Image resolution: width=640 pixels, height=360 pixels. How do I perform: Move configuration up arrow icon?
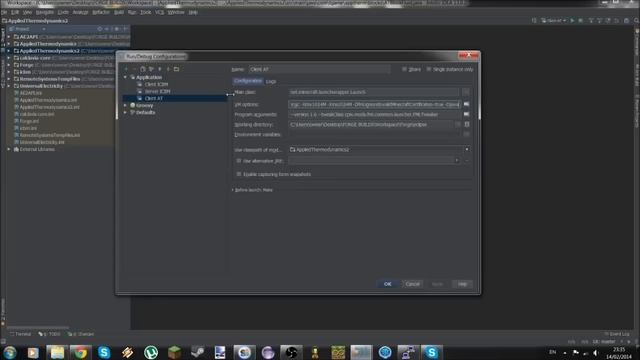point(160,69)
